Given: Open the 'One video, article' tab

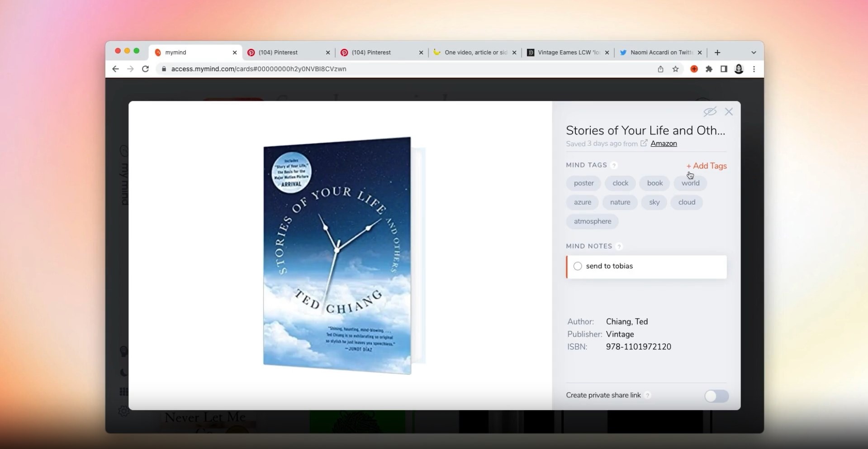Looking at the screenshot, I should click(x=476, y=53).
